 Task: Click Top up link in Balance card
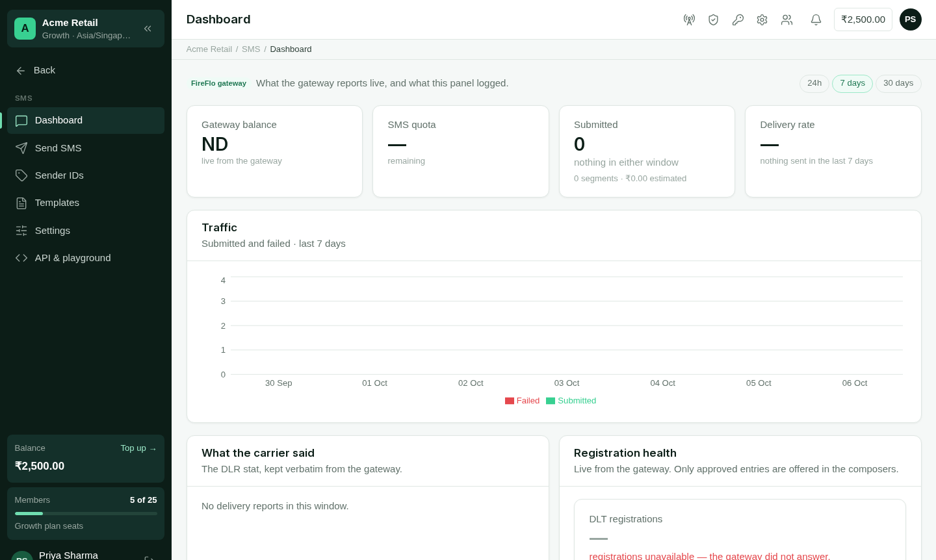point(138,448)
